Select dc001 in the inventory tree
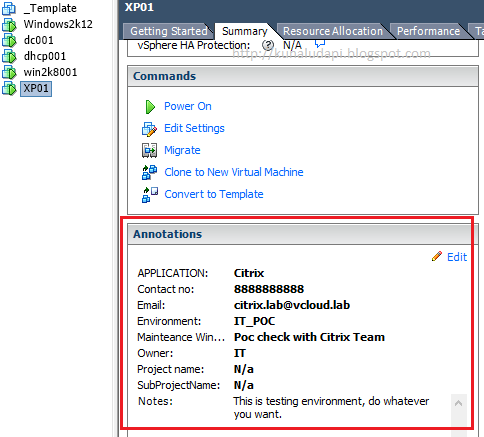The image size is (484, 437). coord(39,40)
